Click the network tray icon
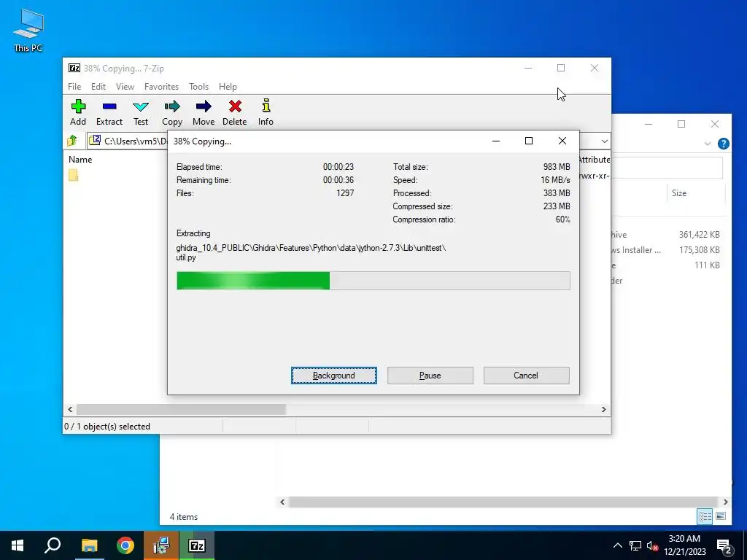 (635, 545)
